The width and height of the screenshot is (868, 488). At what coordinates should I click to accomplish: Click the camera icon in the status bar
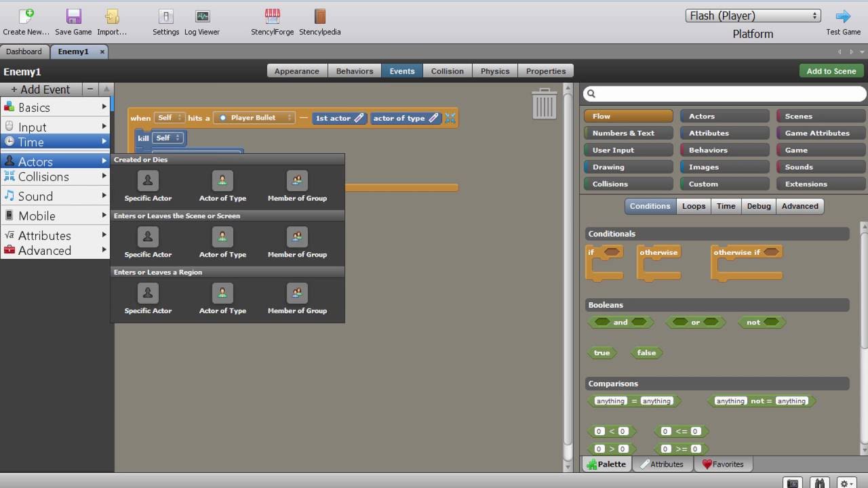(x=793, y=483)
